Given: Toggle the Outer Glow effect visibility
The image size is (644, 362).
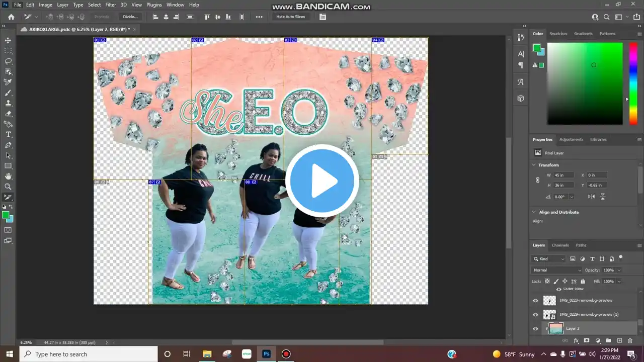Looking at the screenshot, I should pyautogui.click(x=558, y=289).
